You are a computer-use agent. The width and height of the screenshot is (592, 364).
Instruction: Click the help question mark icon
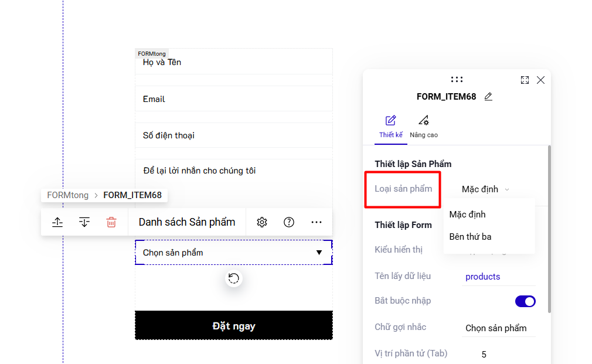point(289,222)
